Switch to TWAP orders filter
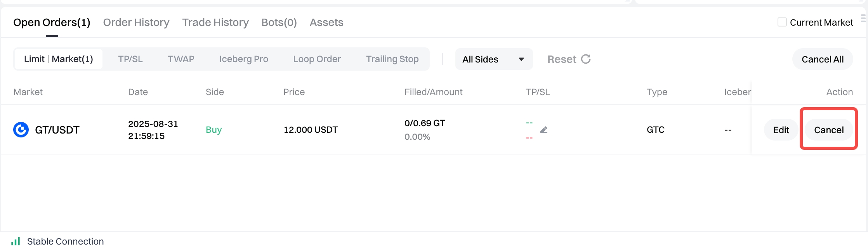Screen dimensions: 868x250 point(181,59)
